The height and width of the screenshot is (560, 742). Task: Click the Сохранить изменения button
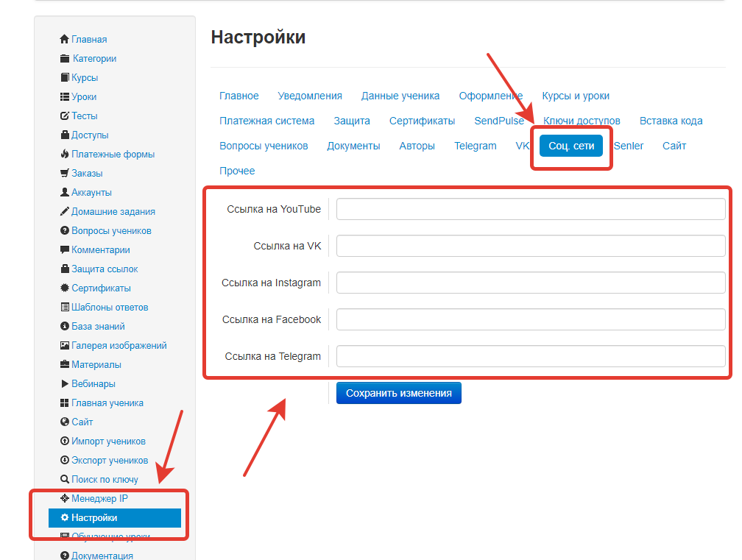click(399, 393)
